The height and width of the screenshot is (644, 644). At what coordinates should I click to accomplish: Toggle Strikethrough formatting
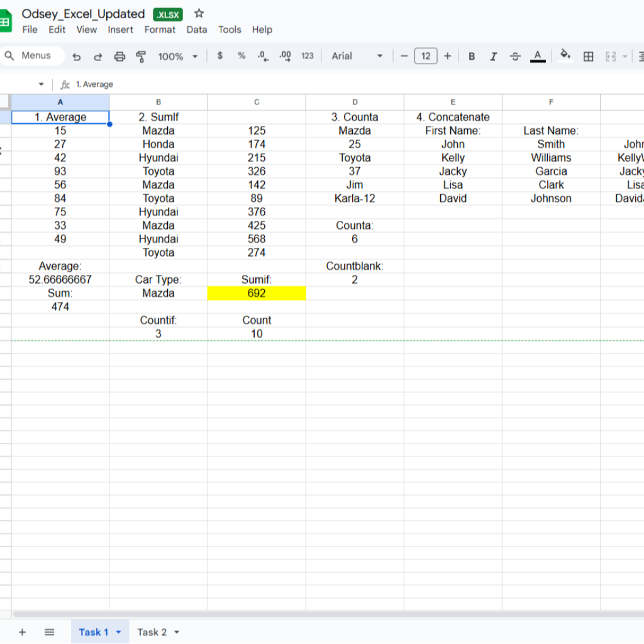(x=515, y=57)
